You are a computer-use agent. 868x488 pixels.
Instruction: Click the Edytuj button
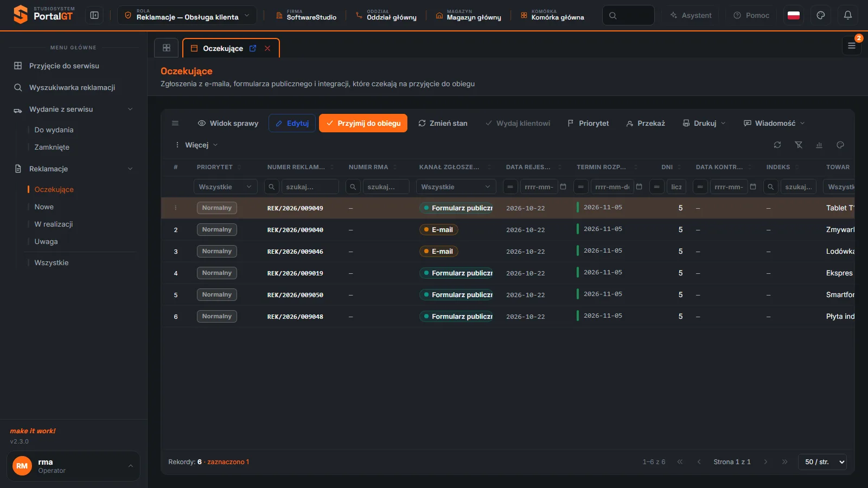coord(292,123)
